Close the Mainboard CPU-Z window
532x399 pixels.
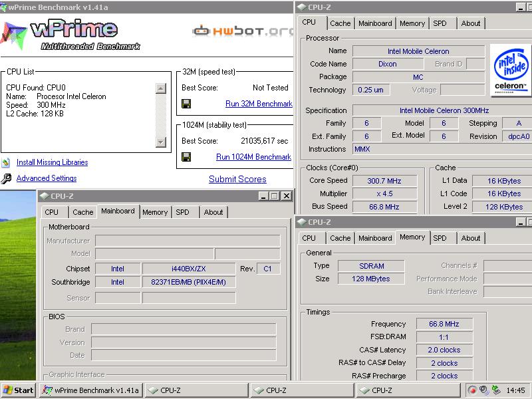(287, 196)
